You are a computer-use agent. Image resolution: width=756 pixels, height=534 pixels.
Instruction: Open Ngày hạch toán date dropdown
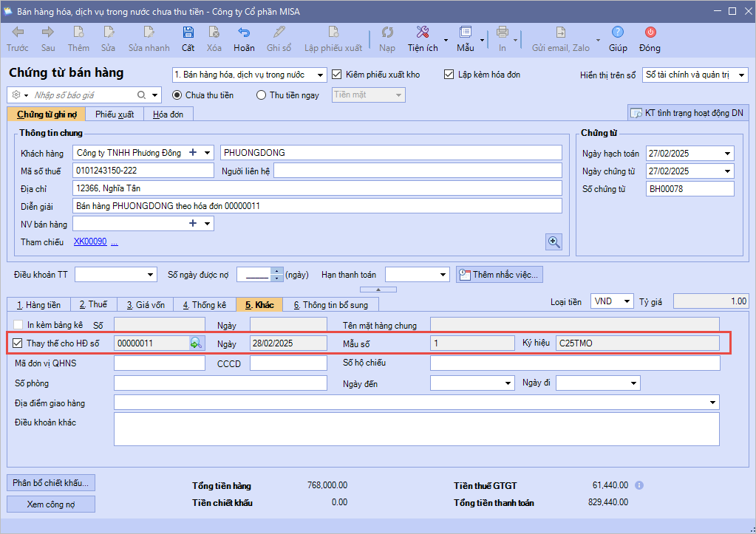point(728,154)
